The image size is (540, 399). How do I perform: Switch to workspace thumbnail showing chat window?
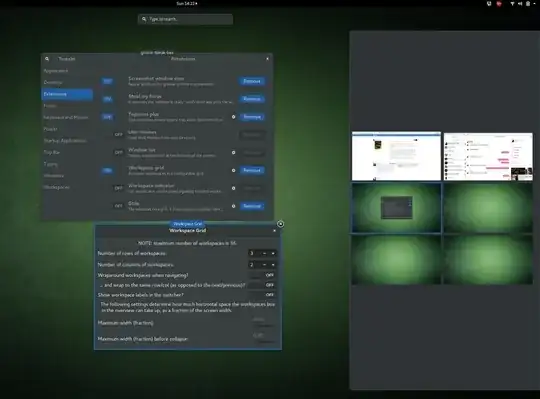click(488, 157)
